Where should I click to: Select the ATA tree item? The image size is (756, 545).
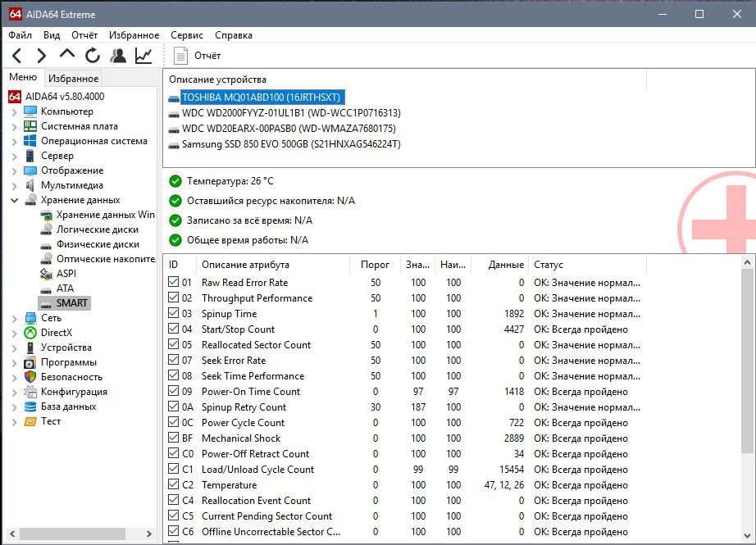point(65,288)
